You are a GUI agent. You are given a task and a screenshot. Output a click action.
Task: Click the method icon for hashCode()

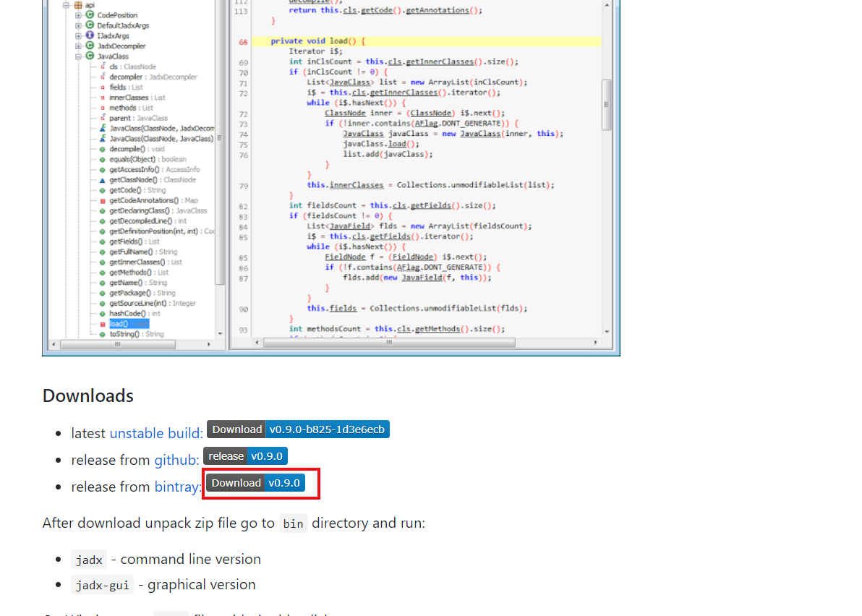102,314
